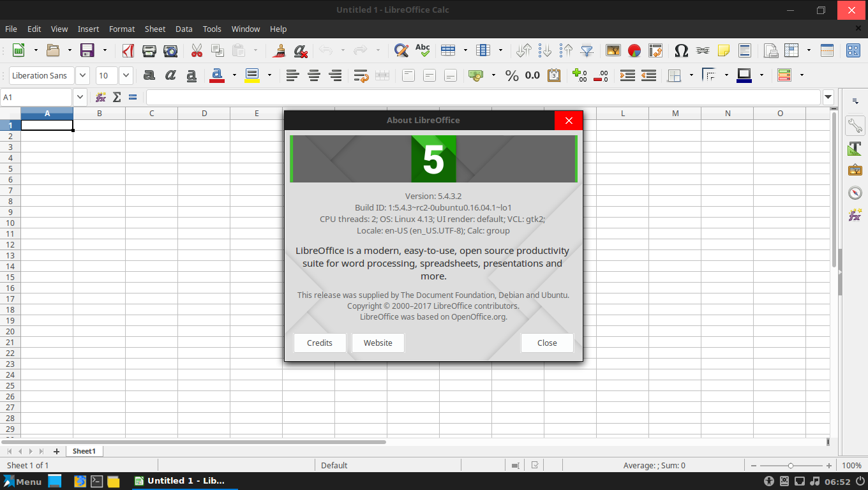Toggle Bold formatting

[x=149, y=75]
